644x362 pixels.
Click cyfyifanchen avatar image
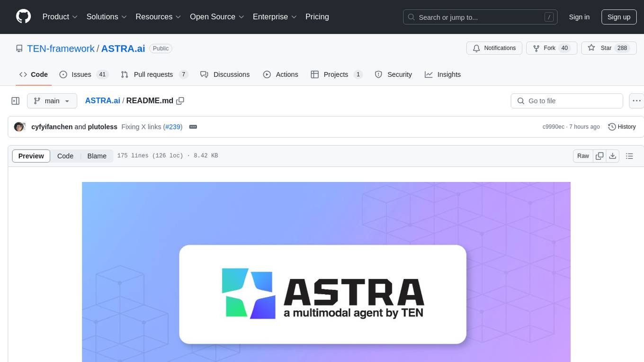pyautogui.click(x=19, y=127)
